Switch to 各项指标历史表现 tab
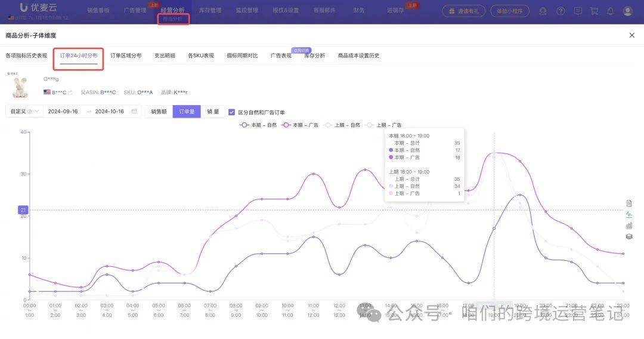The image size is (644, 339). coord(26,56)
